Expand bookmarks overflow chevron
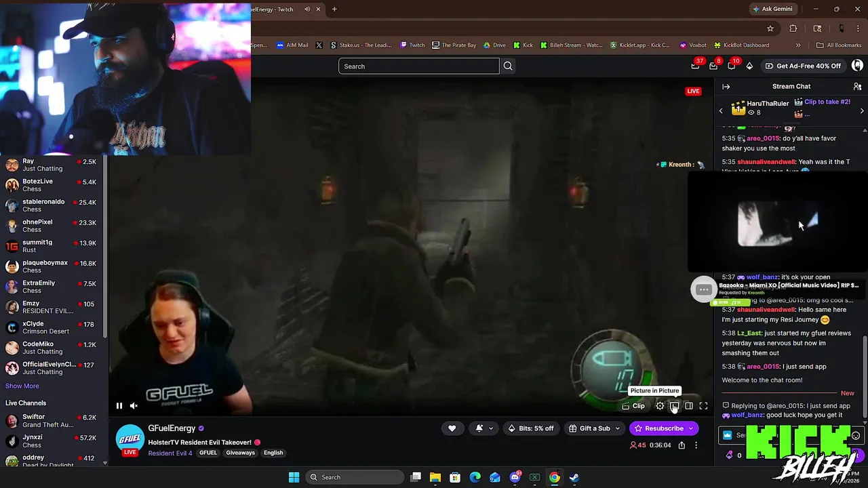The height and width of the screenshot is (488, 868). [x=798, y=45]
